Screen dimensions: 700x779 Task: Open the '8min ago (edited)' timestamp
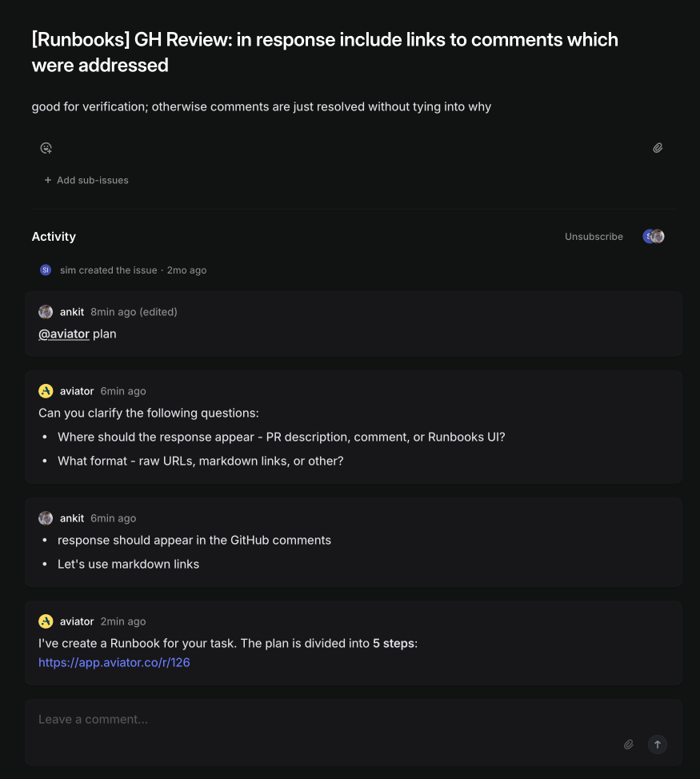click(x=134, y=311)
